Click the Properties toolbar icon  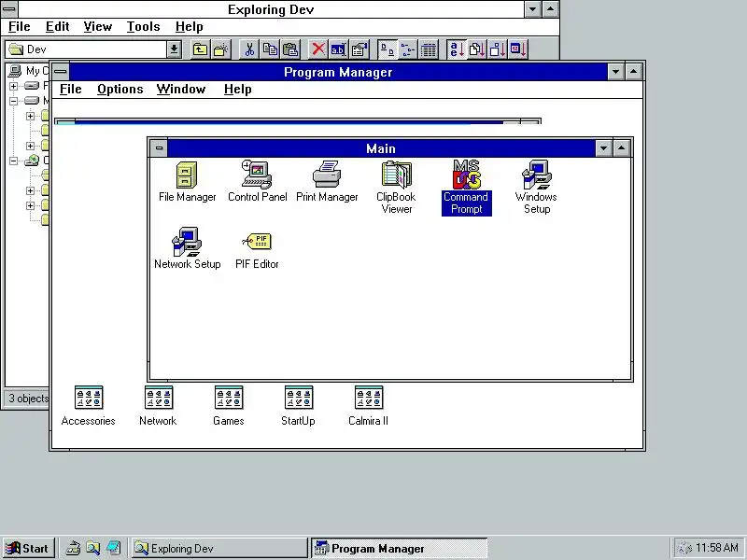pyautogui.click(x=359, y=49)
